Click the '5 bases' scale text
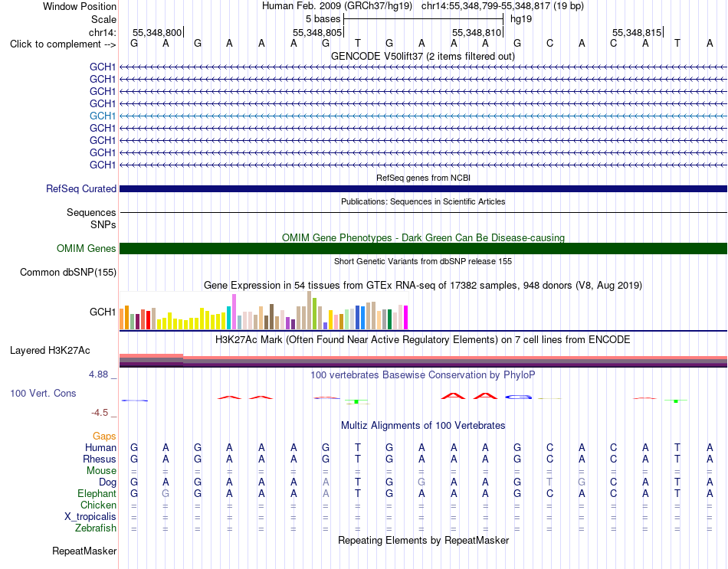The height and width of the screenshot is (569, 728). [323, 19]
